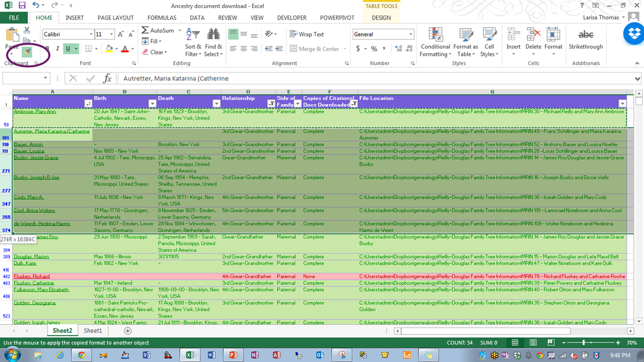
Task: Click the Percent Style icon
Action: (374, 49)
